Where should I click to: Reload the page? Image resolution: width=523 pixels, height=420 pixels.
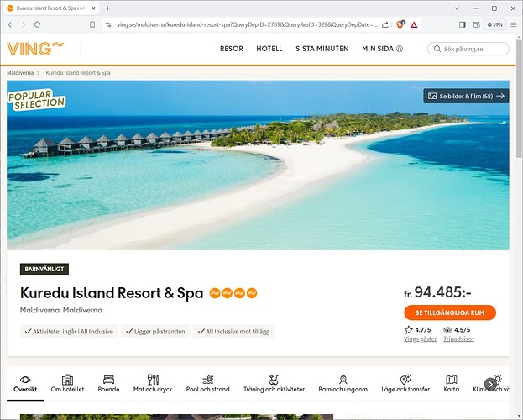point(37,25)
